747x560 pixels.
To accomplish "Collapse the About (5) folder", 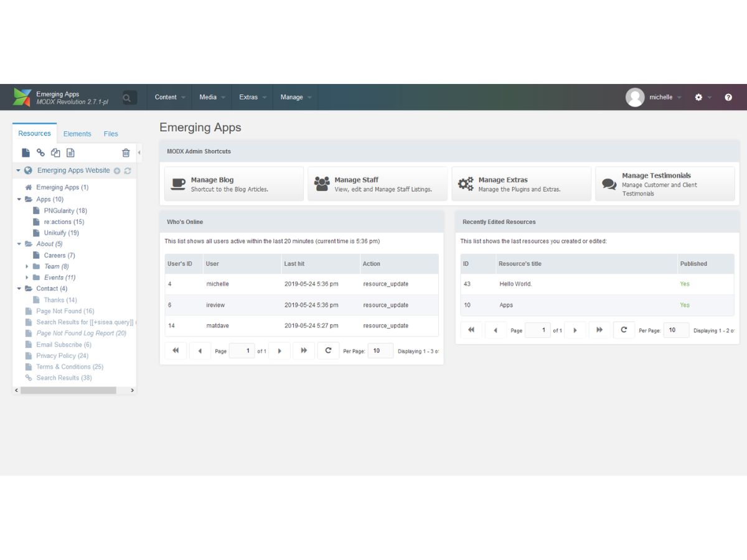I will click(19, 244).
